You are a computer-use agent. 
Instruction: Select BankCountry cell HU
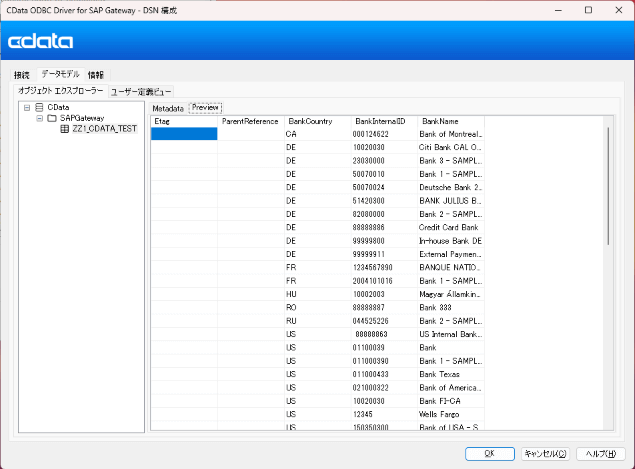318,294
